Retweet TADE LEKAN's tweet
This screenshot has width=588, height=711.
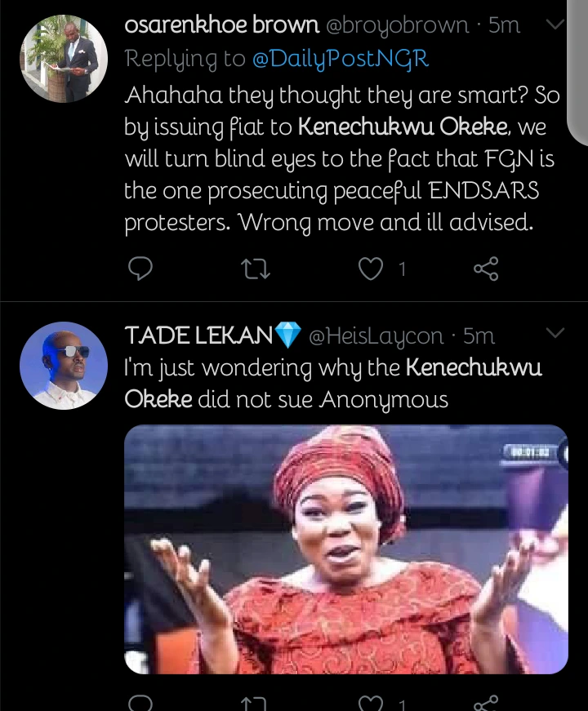[x=256, y=704]
